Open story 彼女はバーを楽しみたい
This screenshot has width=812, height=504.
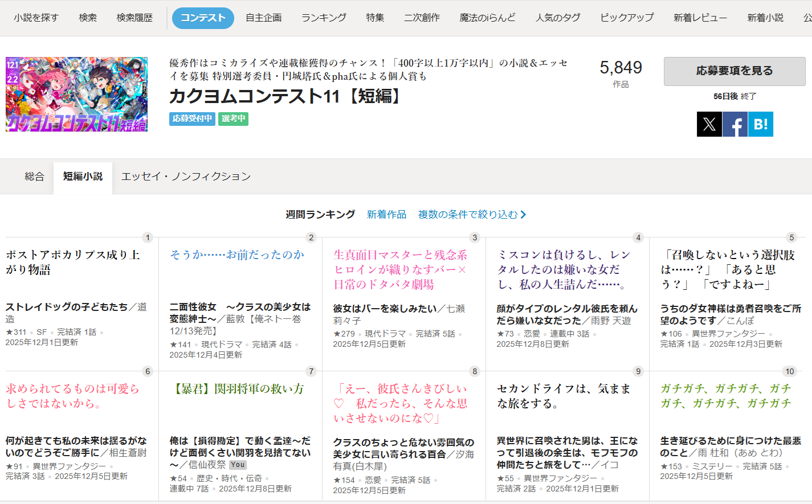pos(385,309)
